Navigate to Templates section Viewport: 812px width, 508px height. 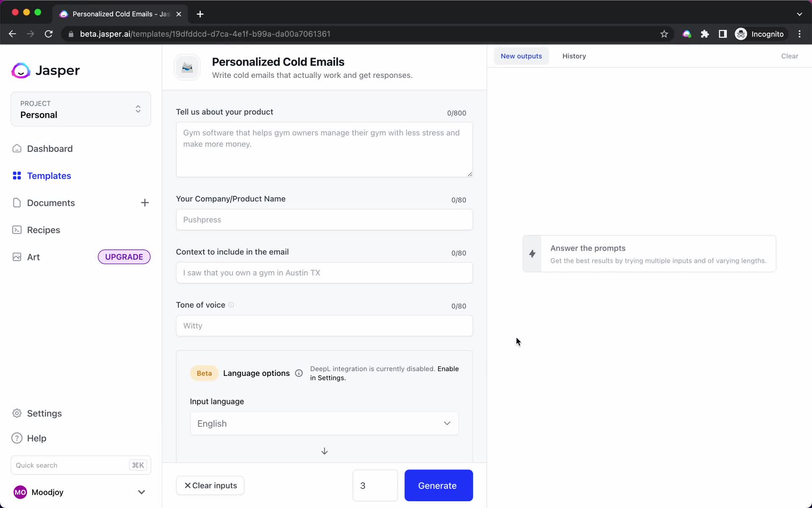[x=49, y=176]
